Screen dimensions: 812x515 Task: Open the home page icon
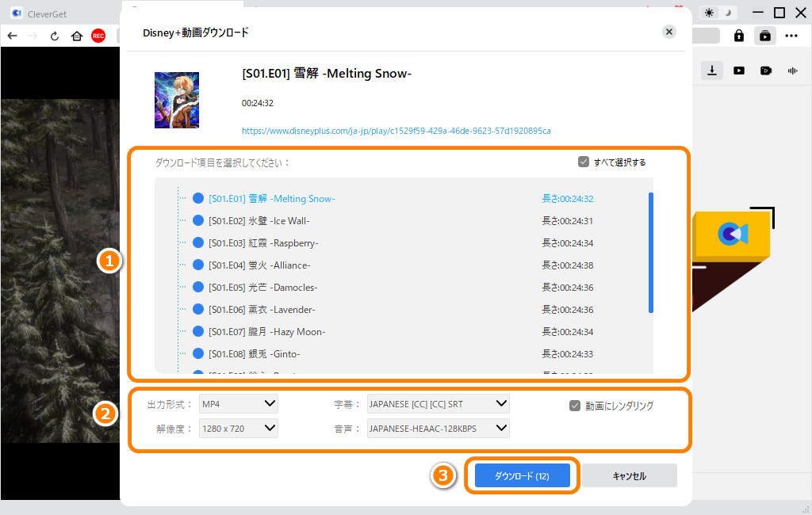[77, 36]
